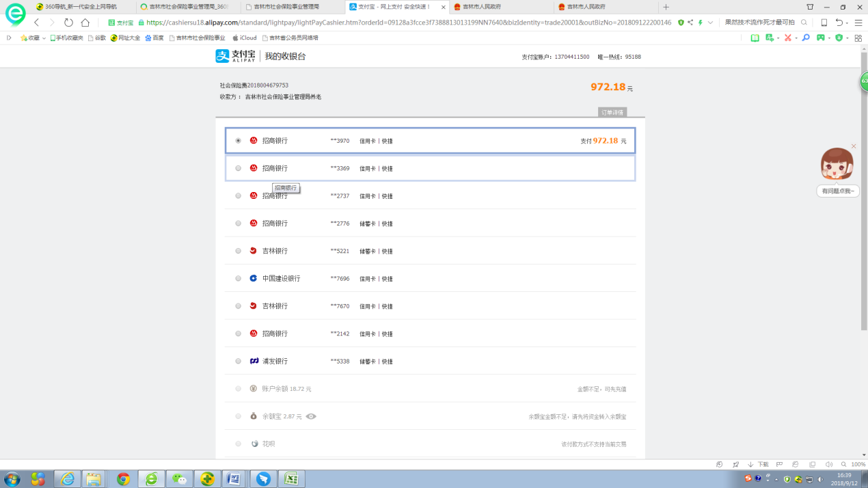Open File Explorer from the taskbar
Image resolution: width=868 pixels, height=488 pixels.
(94, 478)
